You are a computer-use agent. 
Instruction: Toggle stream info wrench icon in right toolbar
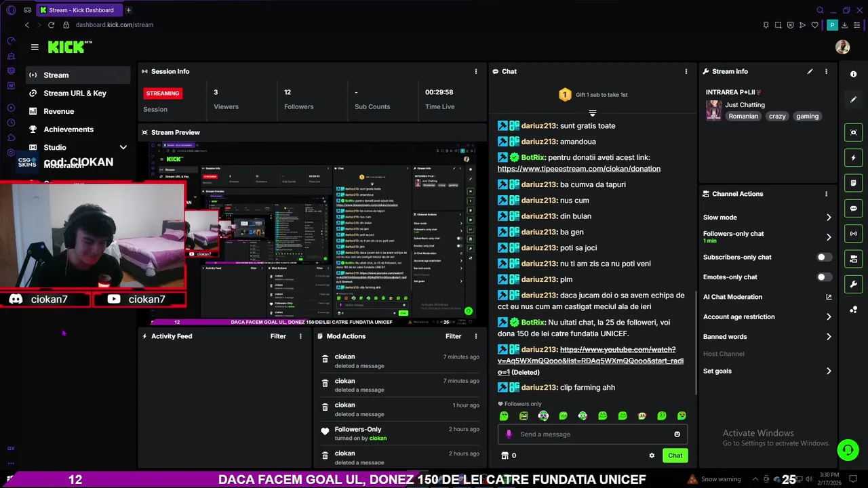[x=853, y=284]
